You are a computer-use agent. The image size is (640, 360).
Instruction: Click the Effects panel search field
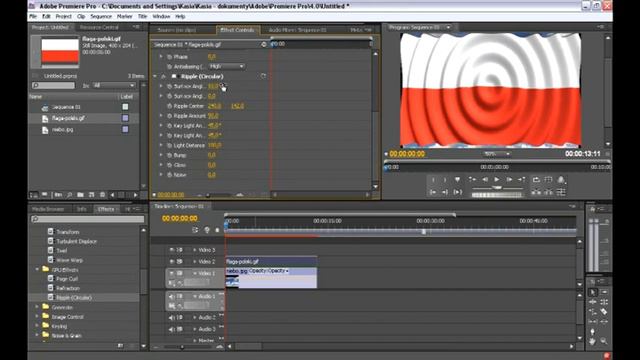88,219
